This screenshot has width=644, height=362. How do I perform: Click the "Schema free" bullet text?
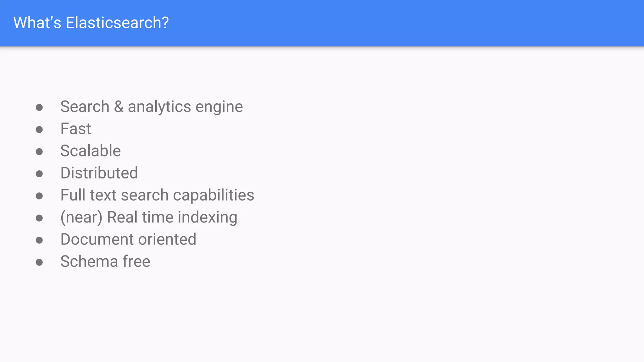coord(105,261)
